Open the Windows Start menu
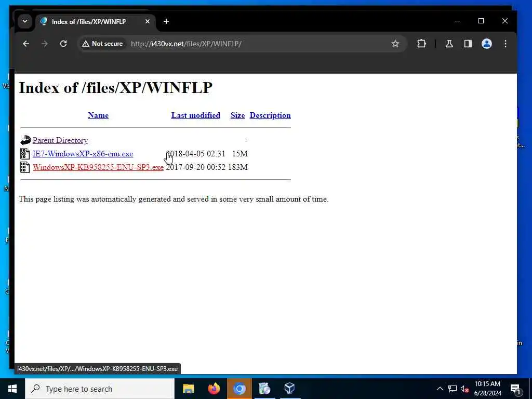The width and height of the screenshot is (532, 399). pos(12,389)
